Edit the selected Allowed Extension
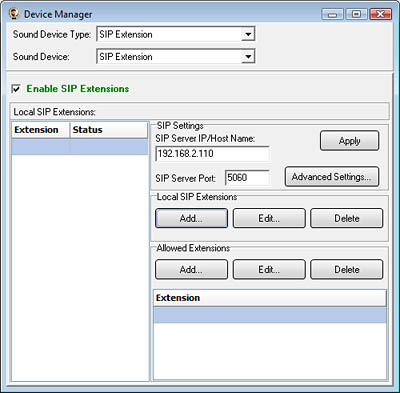400x393 pixels. coord(269,269)
